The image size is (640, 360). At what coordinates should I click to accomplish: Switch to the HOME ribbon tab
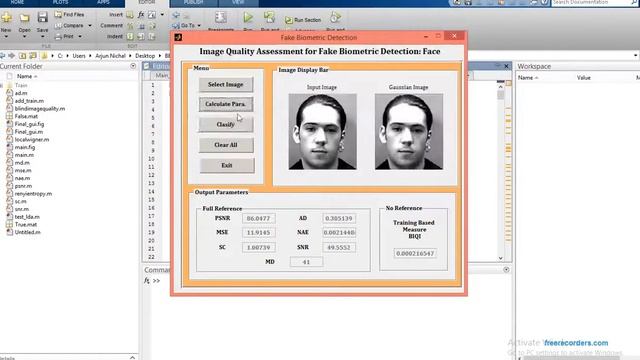point(17,2)
